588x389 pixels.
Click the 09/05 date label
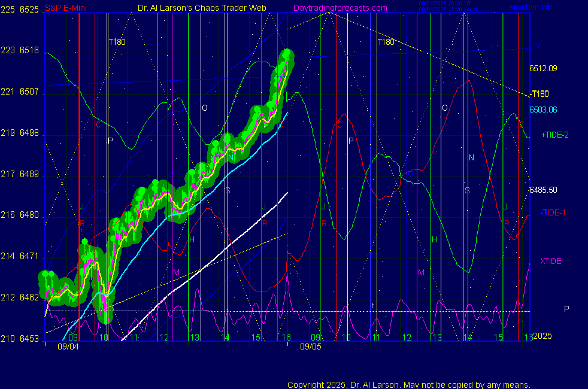point(310,346)
